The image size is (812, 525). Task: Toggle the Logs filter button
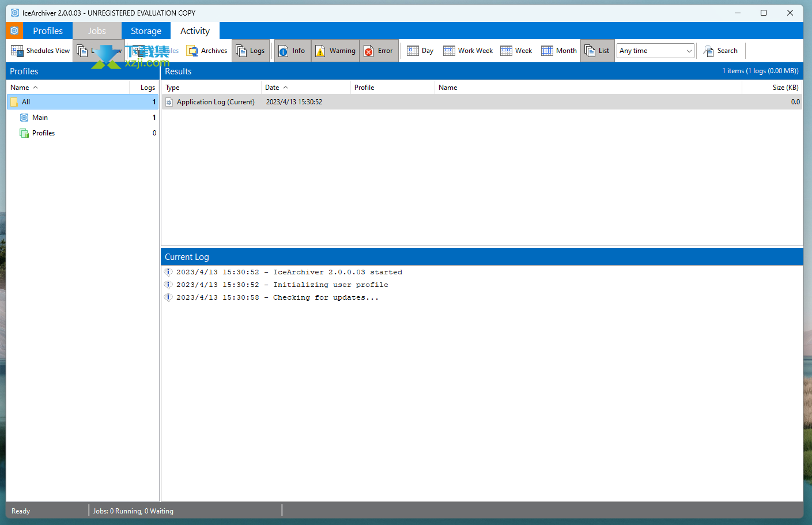(x=251, y=51)
